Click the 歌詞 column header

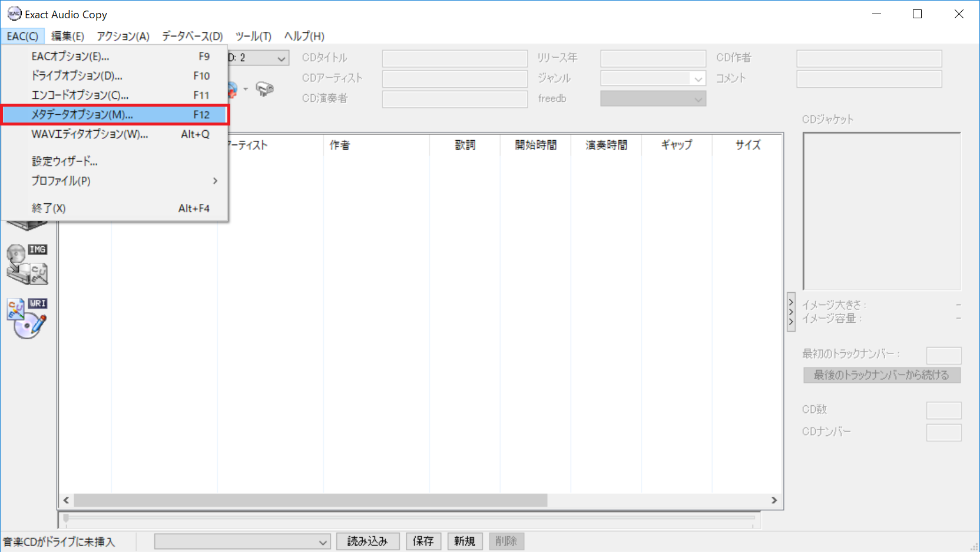coord(465,145)
